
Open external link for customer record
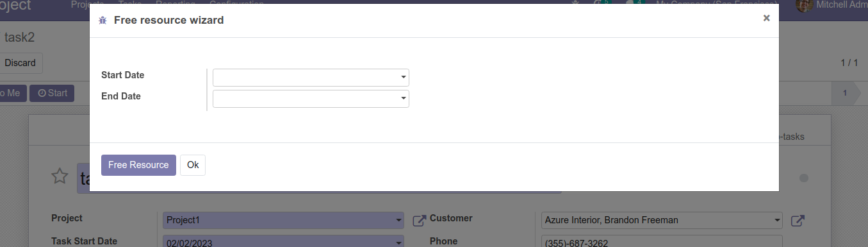798,221
